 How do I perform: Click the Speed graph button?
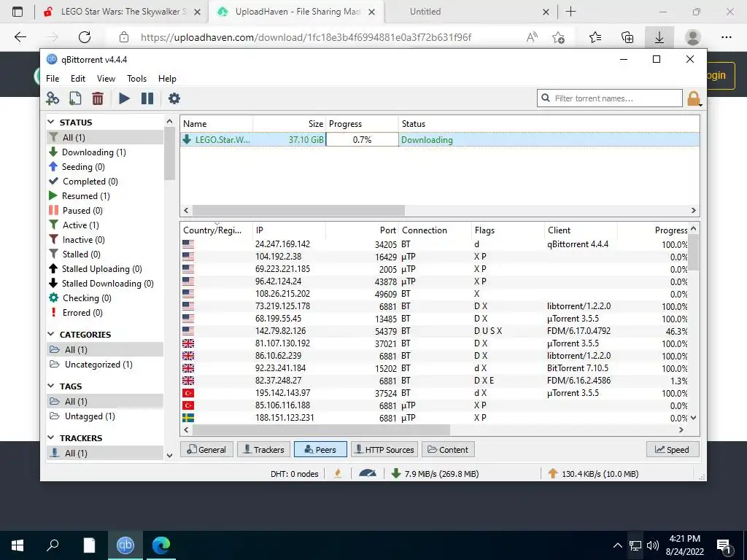tap(672, 449)
